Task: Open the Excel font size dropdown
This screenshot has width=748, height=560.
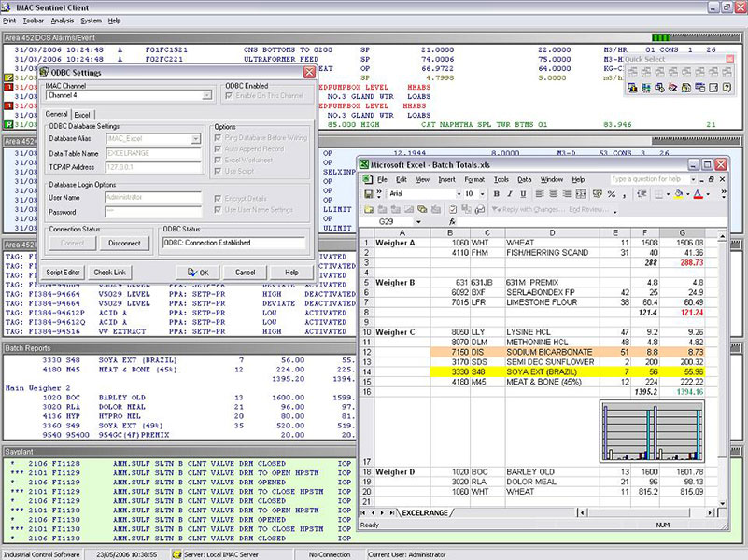Action: coord(483,194)
